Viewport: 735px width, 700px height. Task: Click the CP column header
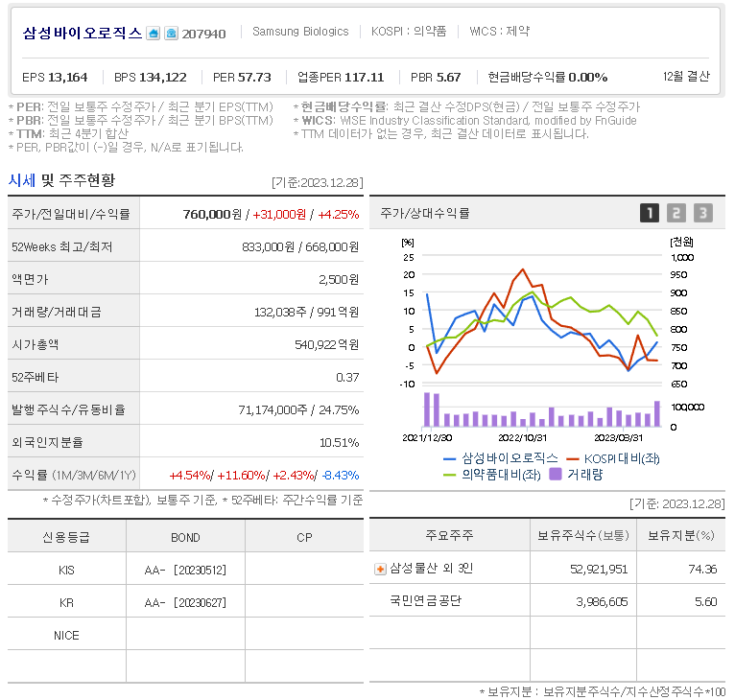click(304, 537)
